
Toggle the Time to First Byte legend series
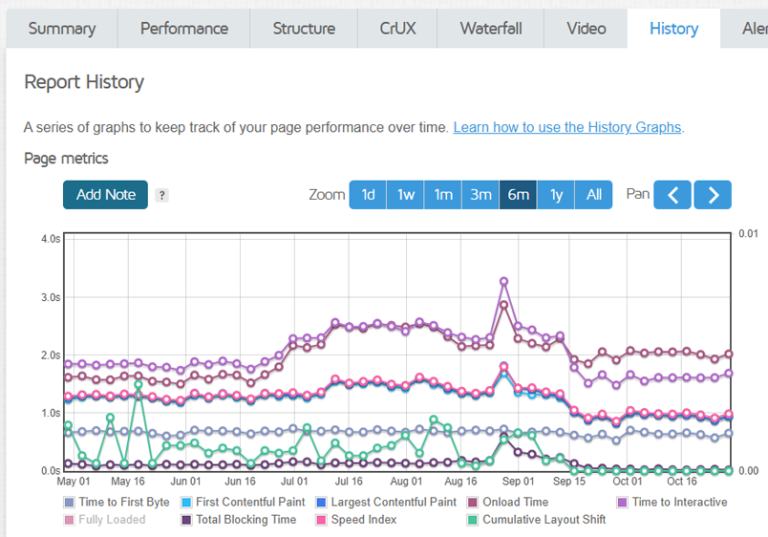pos(117,502)
